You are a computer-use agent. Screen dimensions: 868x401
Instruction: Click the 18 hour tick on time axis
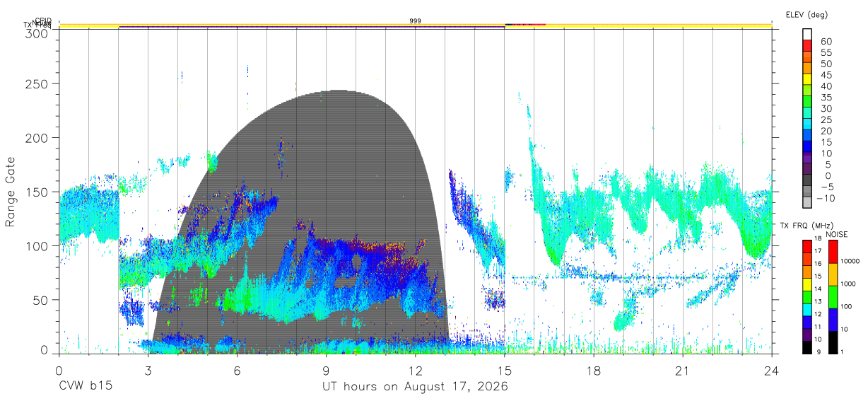[x=594, y=371]
